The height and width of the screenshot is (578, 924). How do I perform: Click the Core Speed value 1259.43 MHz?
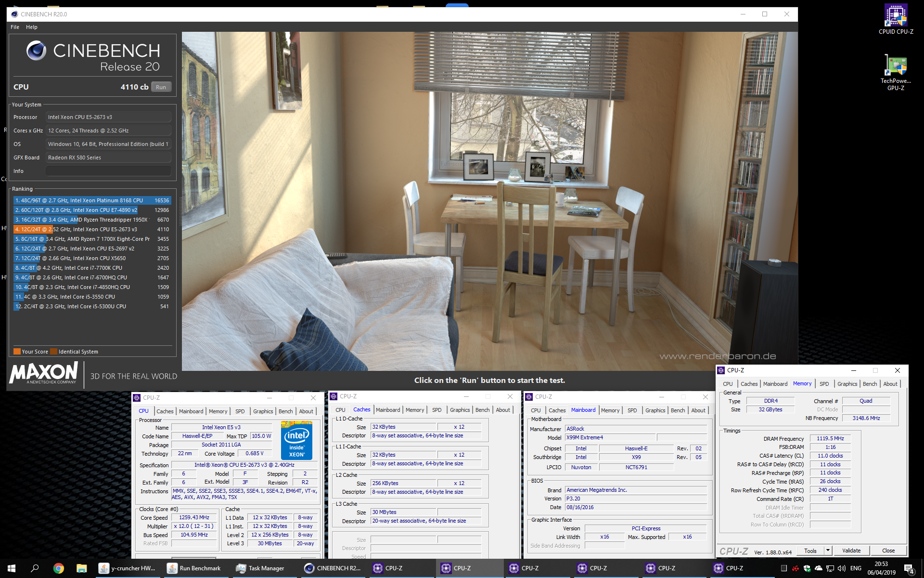click(x=194, y=517)
